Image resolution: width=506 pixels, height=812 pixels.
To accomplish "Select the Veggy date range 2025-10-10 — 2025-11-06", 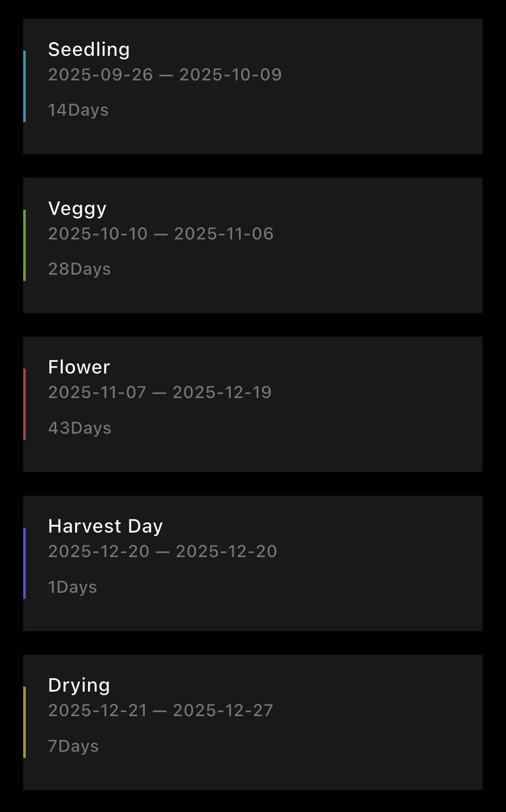I will [161, 234].
